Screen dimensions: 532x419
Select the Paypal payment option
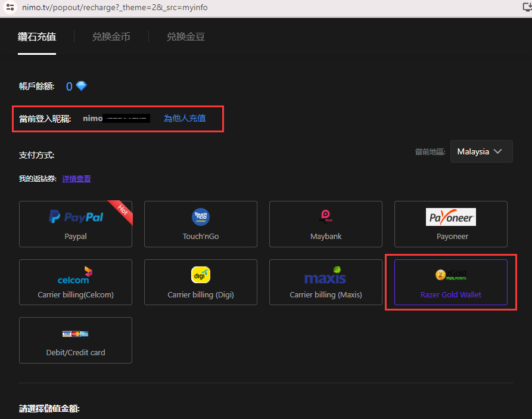coord(76,224)
